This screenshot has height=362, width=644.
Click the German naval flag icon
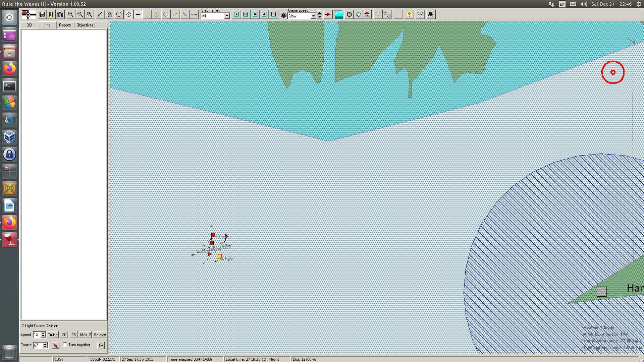pos(29,14)
